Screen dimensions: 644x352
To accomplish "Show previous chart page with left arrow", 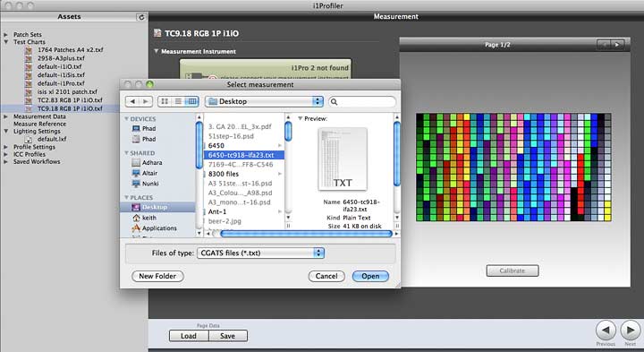I will [604, 45].
